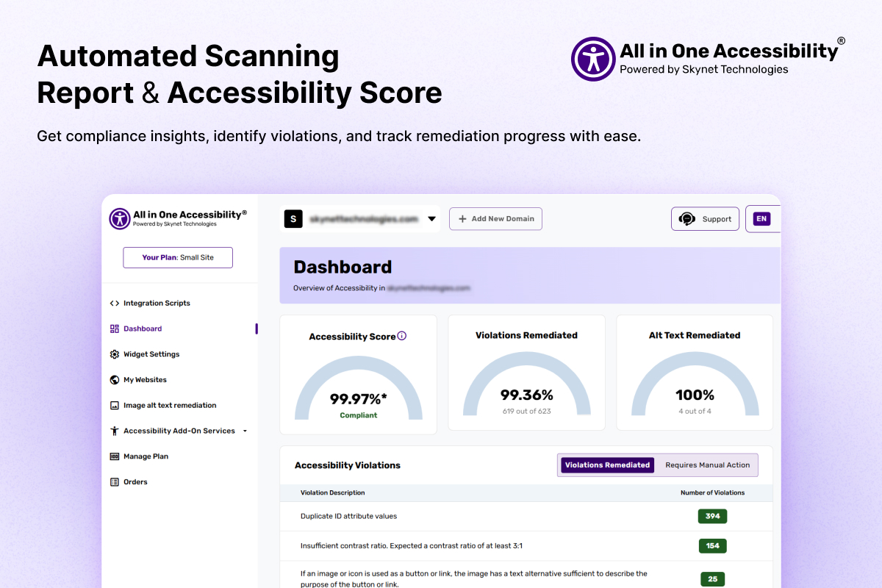The height and width of the screenshot is (588, 882).
Task: Click the Accessibility Add-On Services person icon
Action: point(115,431)
